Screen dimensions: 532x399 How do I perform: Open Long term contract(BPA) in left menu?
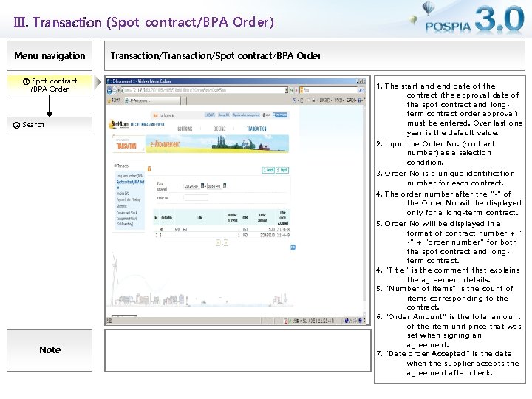130,176
